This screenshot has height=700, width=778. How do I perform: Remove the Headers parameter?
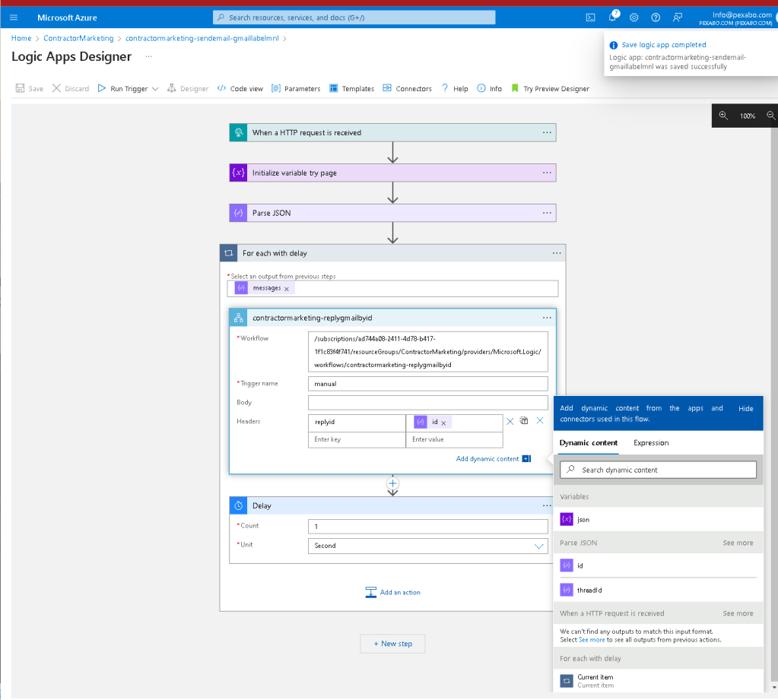540,420
